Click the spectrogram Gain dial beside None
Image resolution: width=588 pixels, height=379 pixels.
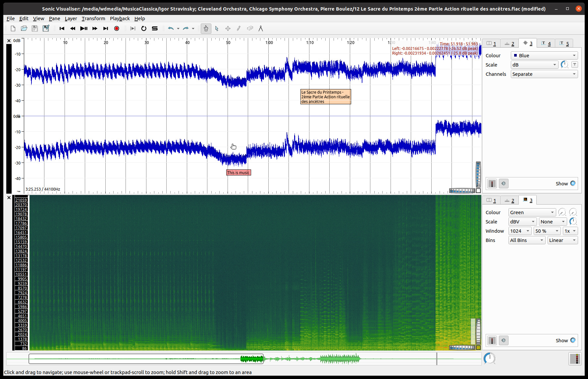[573, 221]
